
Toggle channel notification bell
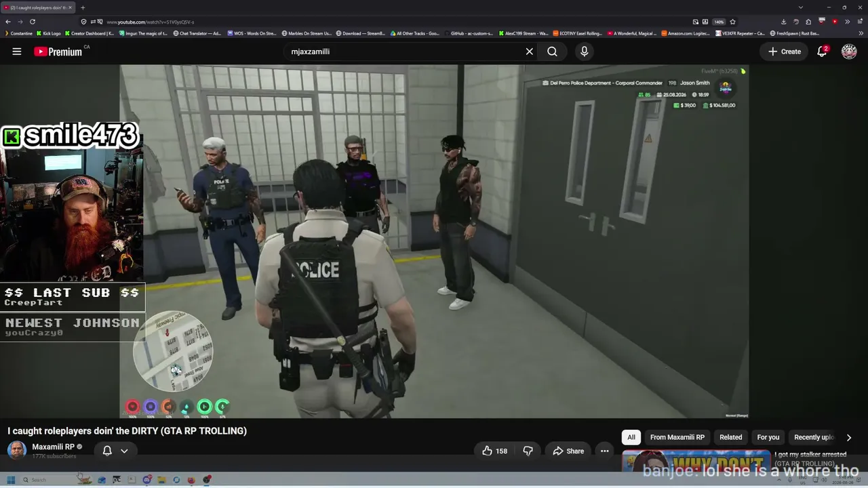[x=107, y=451]
